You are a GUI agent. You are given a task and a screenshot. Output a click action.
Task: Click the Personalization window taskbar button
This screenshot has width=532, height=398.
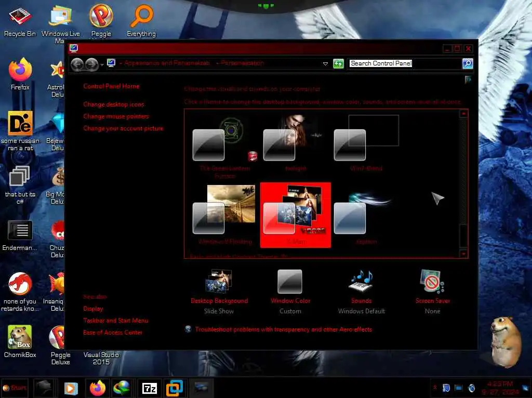coord(201,388)
